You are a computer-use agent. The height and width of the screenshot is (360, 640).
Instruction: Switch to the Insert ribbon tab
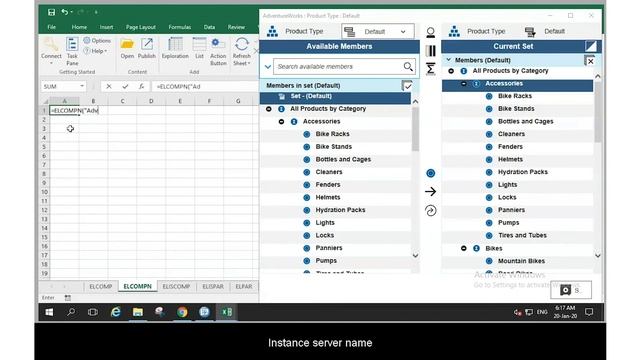(107, 27)
